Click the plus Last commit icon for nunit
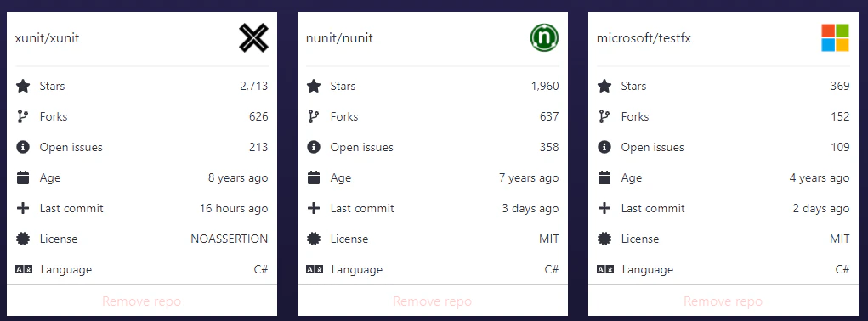Screen dimensions: 868x321 point(314,208)
